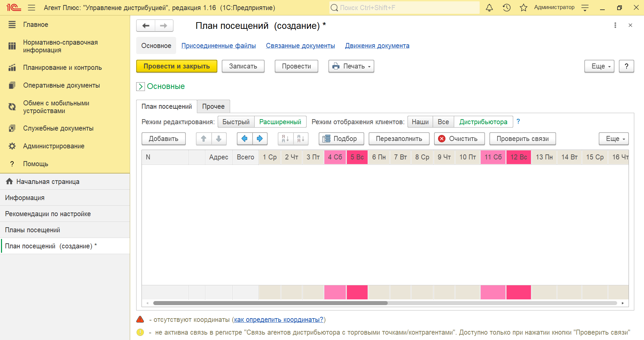Sort the list descending
Image resolution: width=644 pixels, height=340 pixels.
[x=301, y=139]
